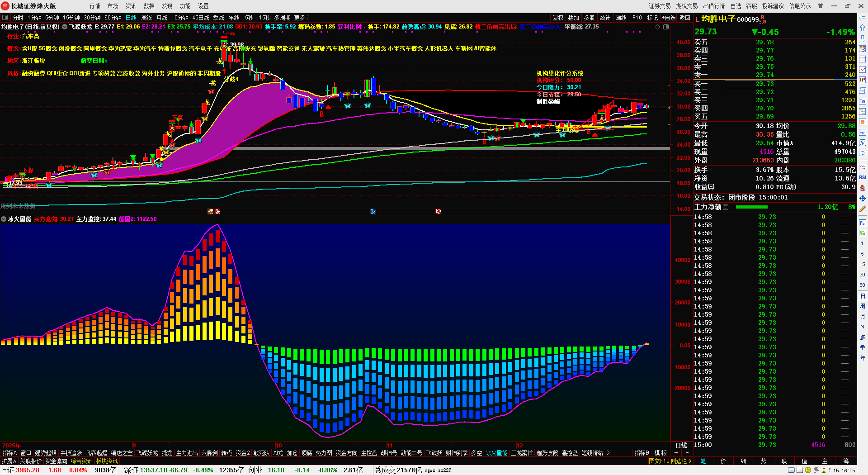868x475 pixels.
Task: Click the 上证 index value 3965.28
Action: click(28, 470)
